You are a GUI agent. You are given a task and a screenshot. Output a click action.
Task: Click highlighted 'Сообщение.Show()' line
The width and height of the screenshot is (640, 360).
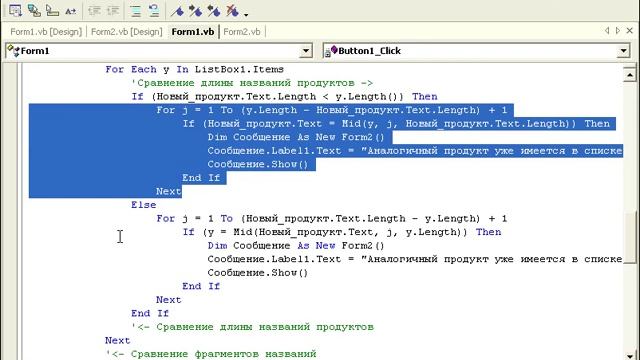(x=258, y=164)
